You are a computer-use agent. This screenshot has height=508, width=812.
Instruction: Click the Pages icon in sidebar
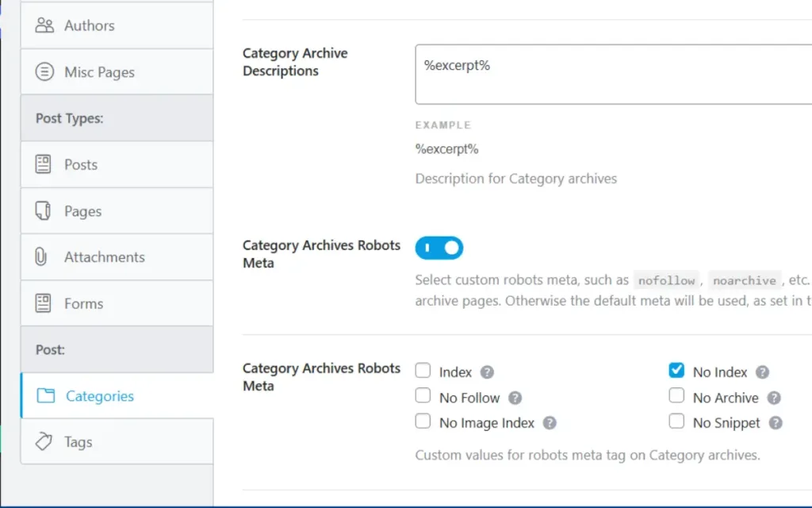(43, 211)
